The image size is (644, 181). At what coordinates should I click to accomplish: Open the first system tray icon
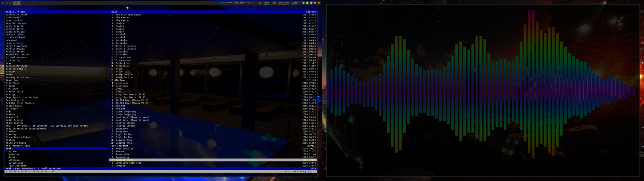303,3
